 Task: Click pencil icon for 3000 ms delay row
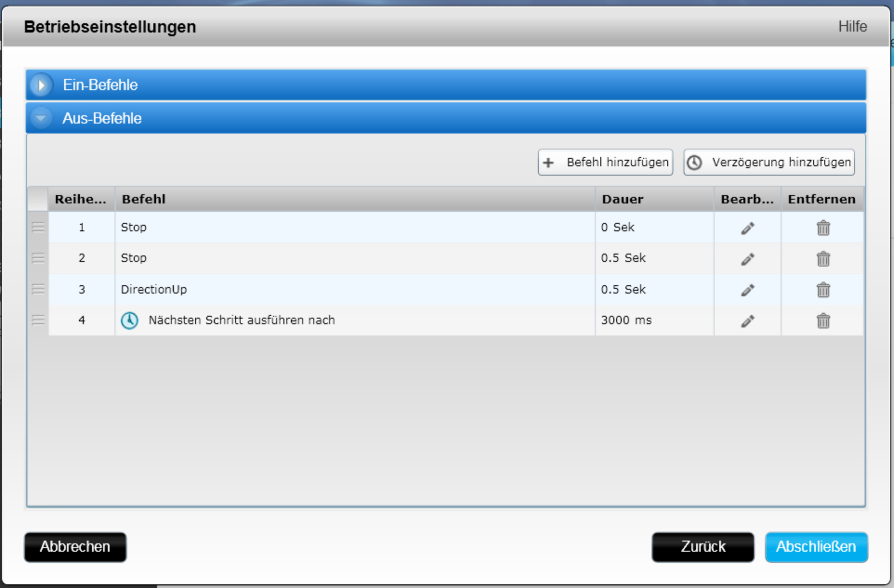tap(747, 321)
